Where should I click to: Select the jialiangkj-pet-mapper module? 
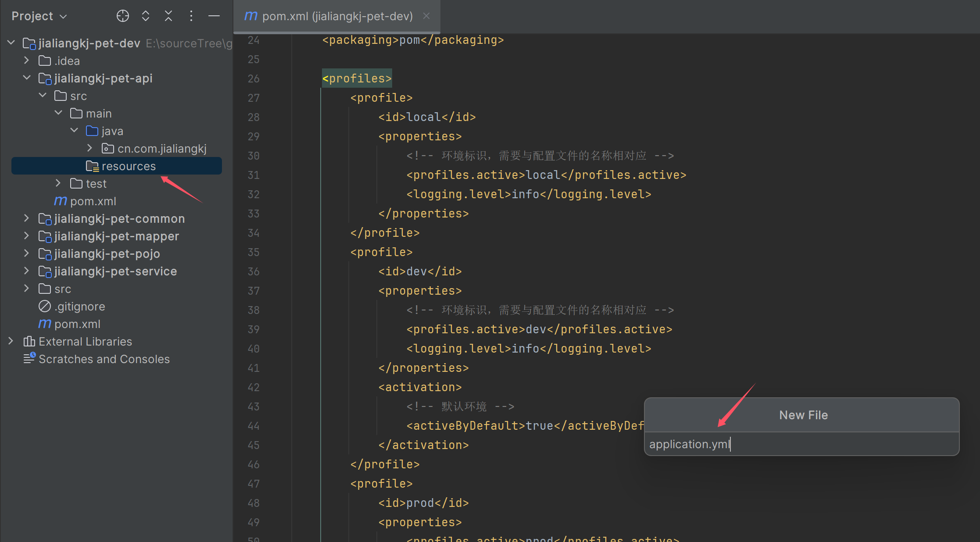[117, 236]
